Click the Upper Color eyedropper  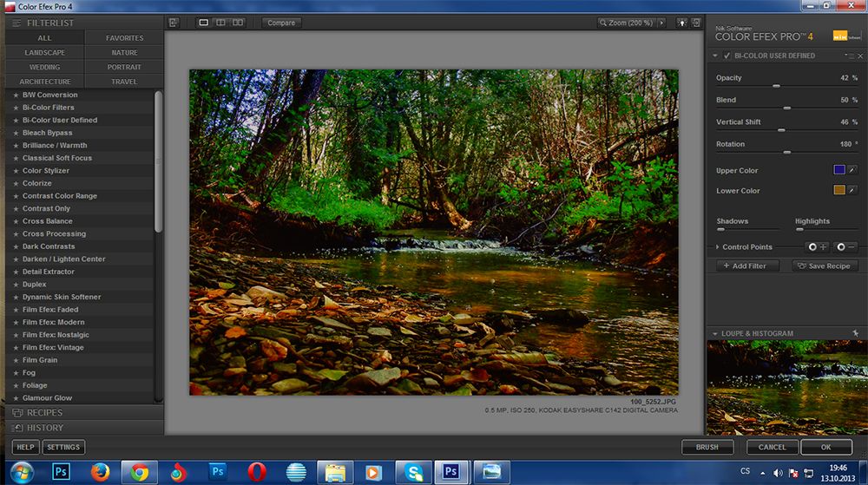(x=852, y=171)
